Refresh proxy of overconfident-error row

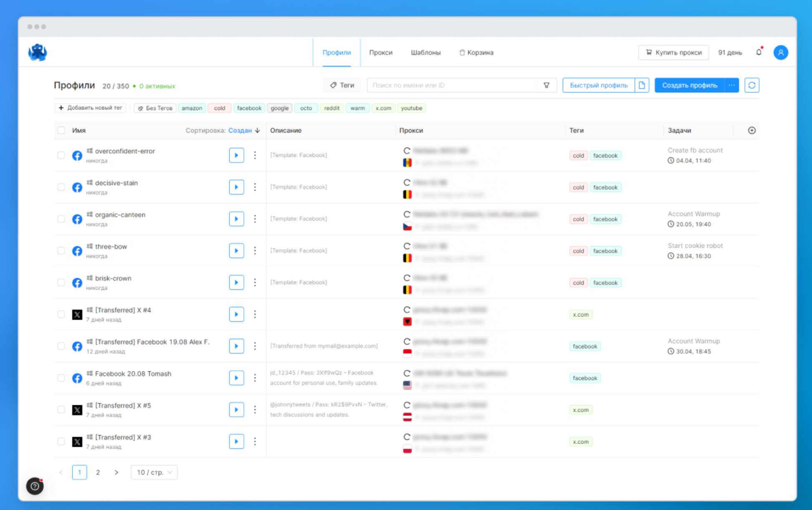tap(407, 151)
